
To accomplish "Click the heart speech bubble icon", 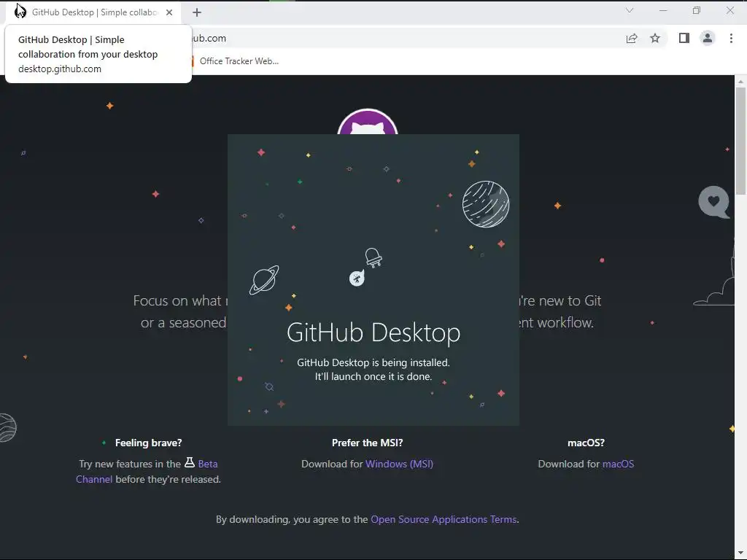I will tap(713, 202).
